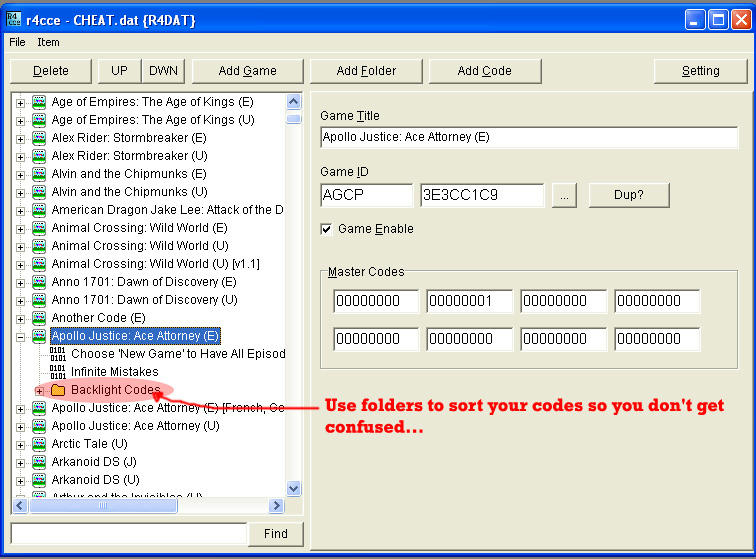Screen dimensions: 756x559
Task: Click the scroll right arrow of game list
Action: point(276,506)
